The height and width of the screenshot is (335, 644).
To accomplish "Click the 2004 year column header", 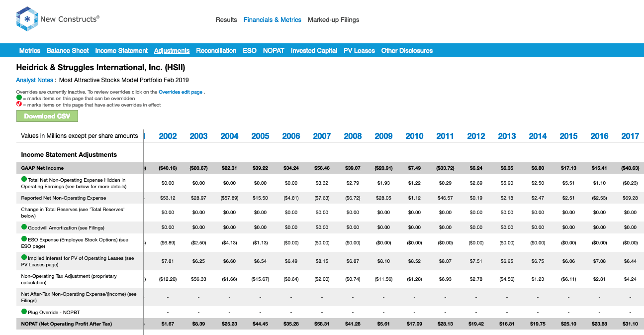I will click(x=229, y=136).
